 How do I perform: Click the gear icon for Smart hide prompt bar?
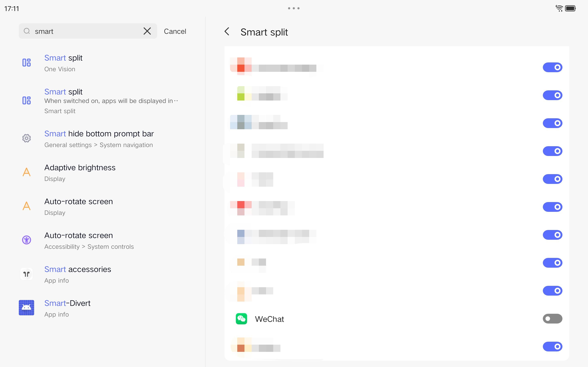27,138
